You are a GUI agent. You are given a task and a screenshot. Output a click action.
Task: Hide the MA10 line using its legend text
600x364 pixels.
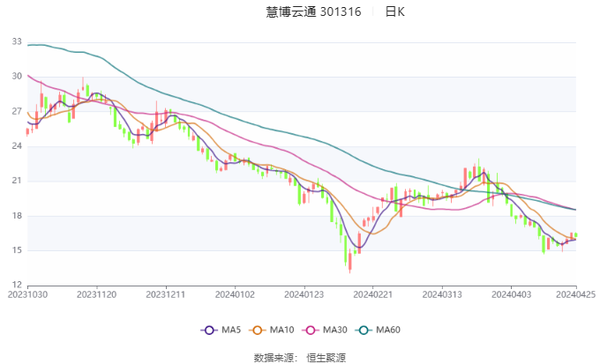tap(281, 330)
